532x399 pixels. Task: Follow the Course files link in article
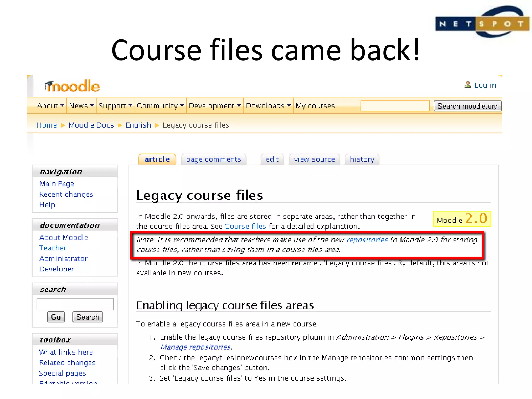click(245, 226)
